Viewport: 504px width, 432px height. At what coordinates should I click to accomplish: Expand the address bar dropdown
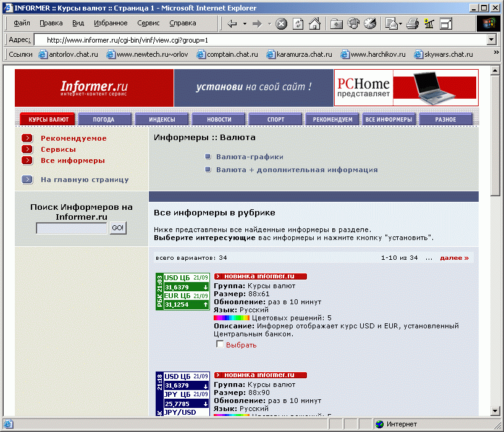(x=491, y=39)
